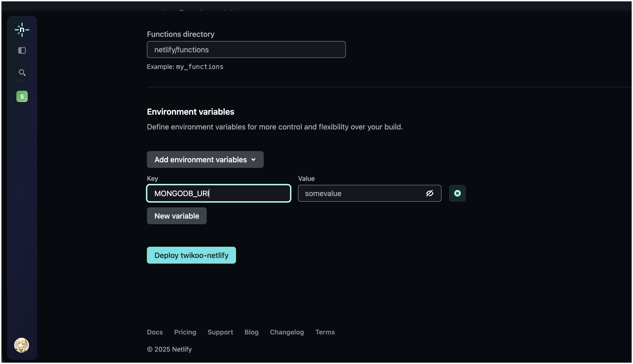Toggle the sidebar panel icon
Screen dimensions: 633x364
click(x=22, y=50)
